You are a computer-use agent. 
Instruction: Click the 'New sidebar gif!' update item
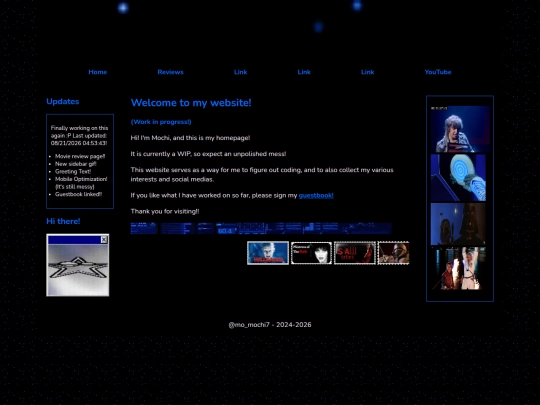pos(76,164)
